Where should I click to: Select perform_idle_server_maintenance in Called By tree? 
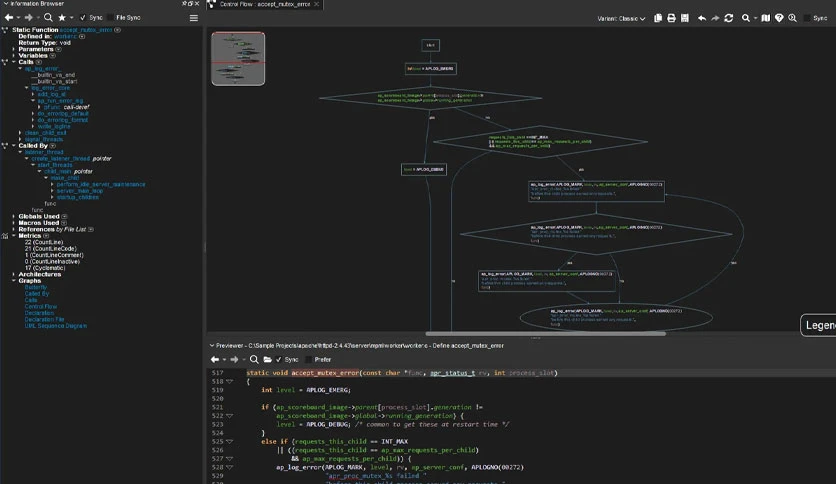click(101, 184)
